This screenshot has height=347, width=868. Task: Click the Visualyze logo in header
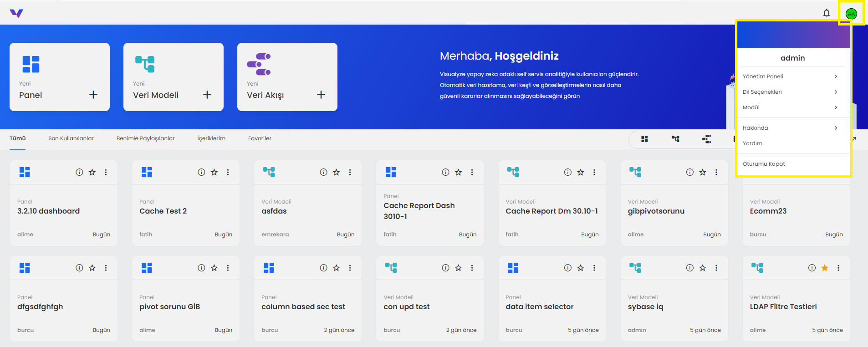point(16,13)
